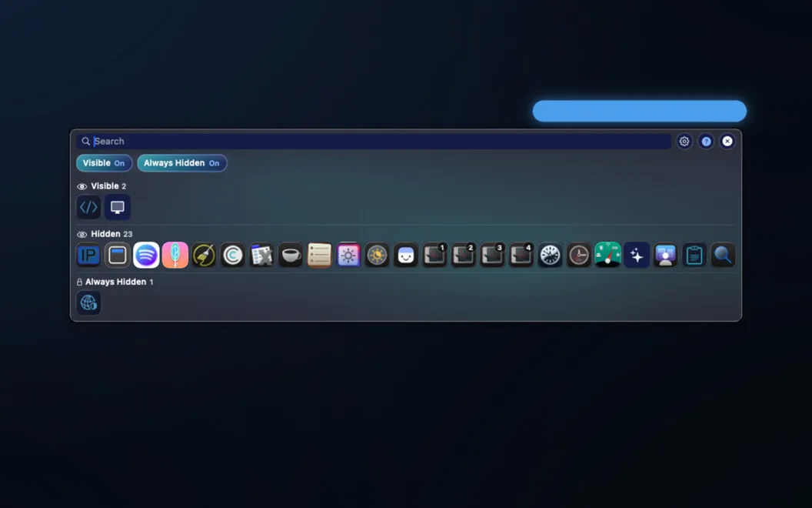Viewport: 812px width, 508px height.
Task: Open the beige notes list icon
Action: click(319, 255)
